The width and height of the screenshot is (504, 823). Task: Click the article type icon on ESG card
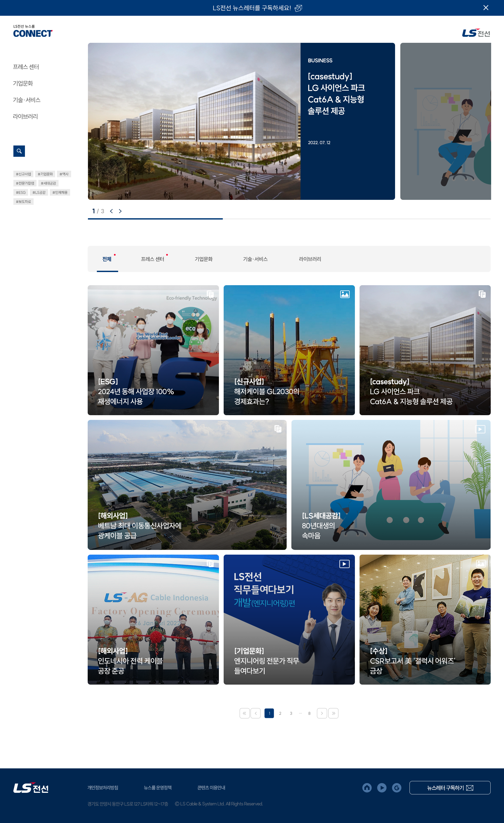click(210, 294)
